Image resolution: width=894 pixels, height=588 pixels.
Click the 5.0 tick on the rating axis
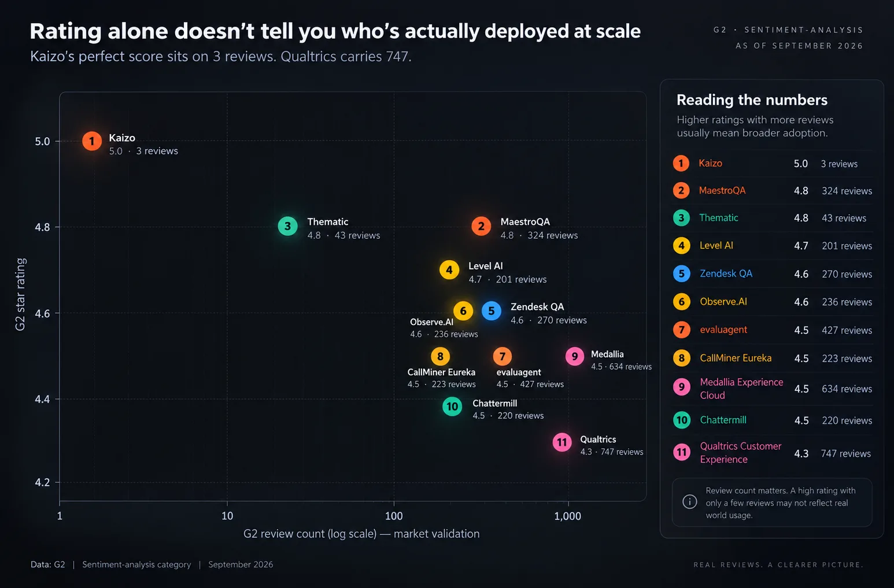tap(42, 142)
